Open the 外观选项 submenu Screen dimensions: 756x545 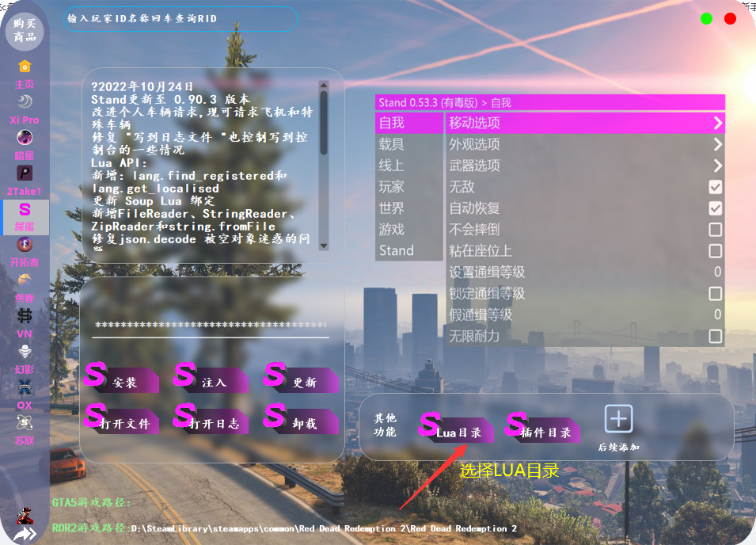pos(554,145)
